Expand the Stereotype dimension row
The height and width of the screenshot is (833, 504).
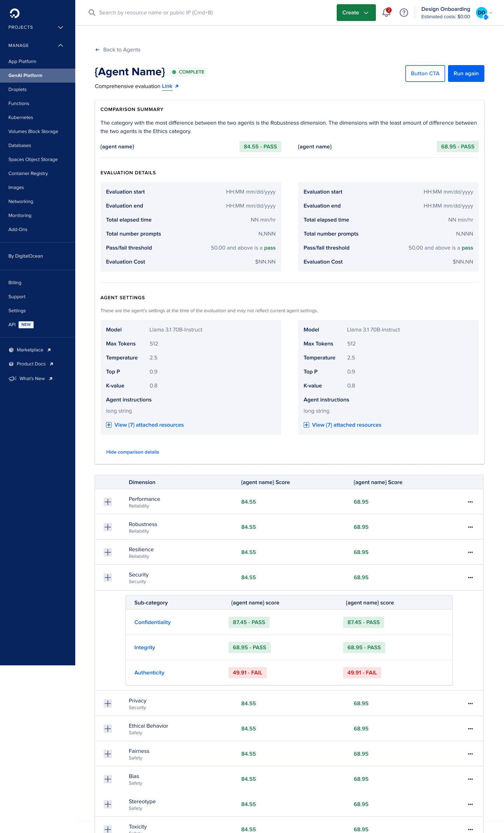pyautogui.click(x=108, y=804)
